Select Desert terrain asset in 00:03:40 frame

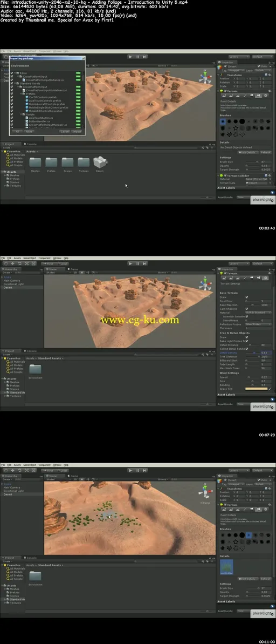pos(99,164)
